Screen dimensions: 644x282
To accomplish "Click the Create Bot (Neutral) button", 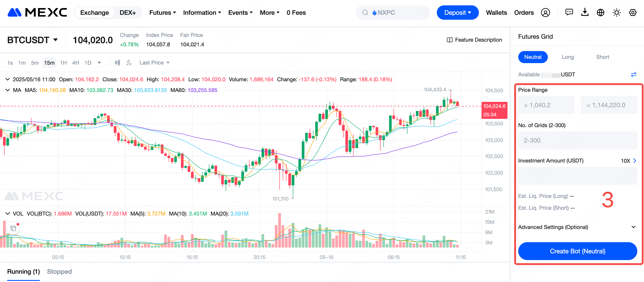I will (x=578, y=251).
